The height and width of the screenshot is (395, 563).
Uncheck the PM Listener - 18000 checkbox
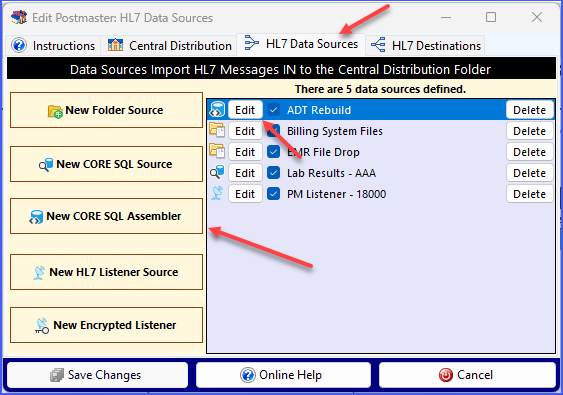(273, 194)
